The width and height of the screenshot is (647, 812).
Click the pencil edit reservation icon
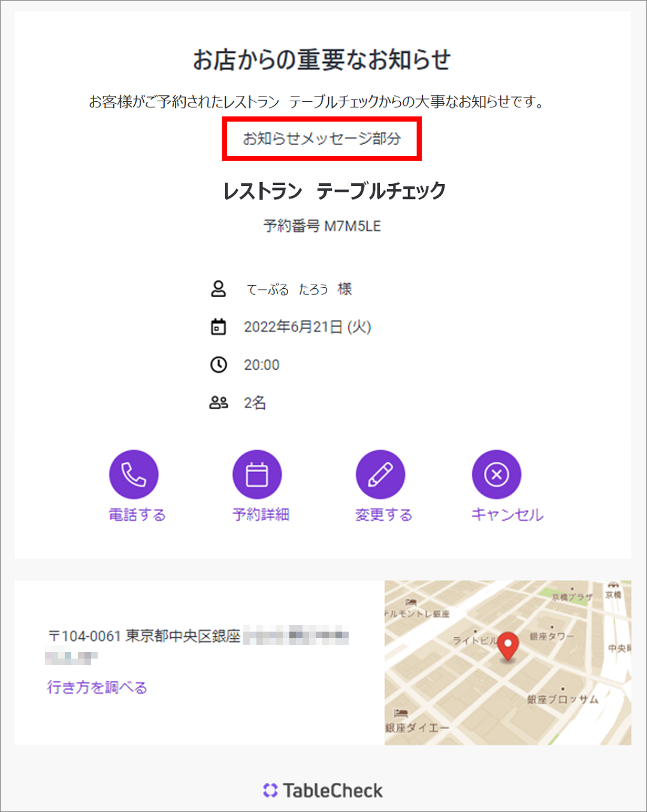(380, 474)
